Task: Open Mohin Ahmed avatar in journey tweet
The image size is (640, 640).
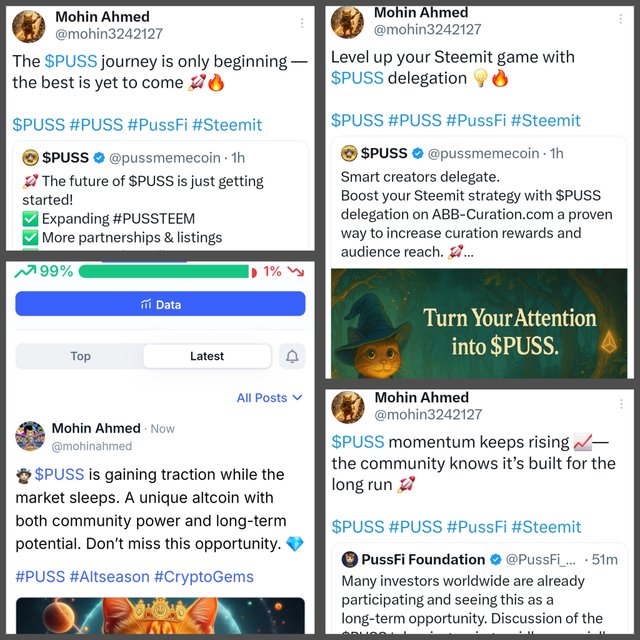Action: point(29,27)
